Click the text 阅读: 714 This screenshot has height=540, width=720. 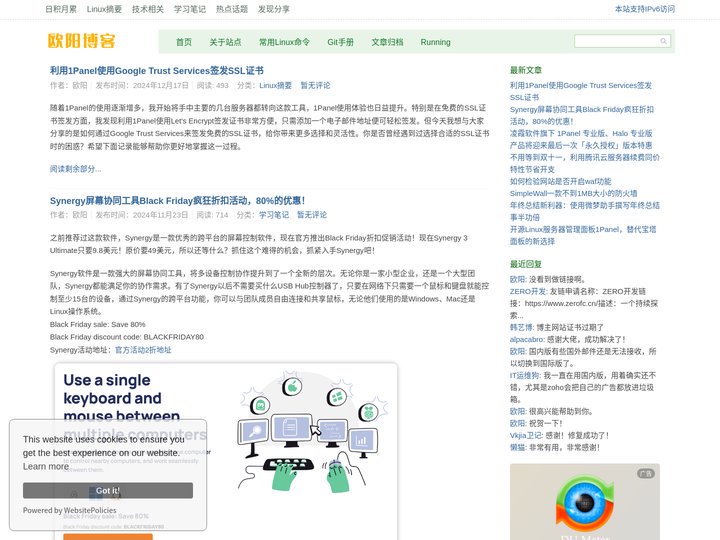coord(212,215)
